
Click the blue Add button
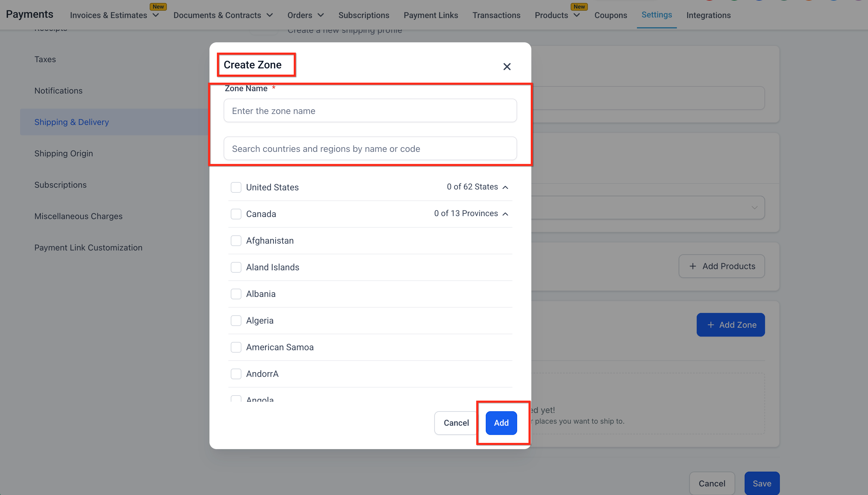(x=501, y=422)
